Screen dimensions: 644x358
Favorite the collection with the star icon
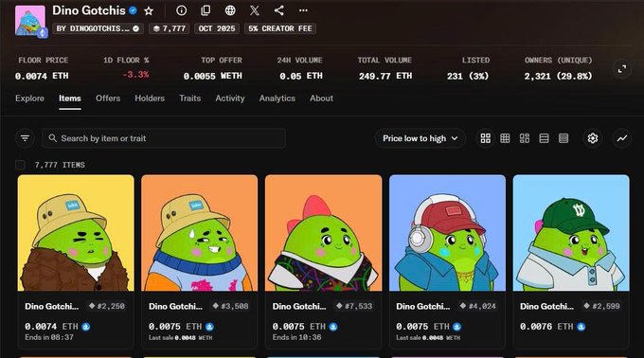point(149,10)
